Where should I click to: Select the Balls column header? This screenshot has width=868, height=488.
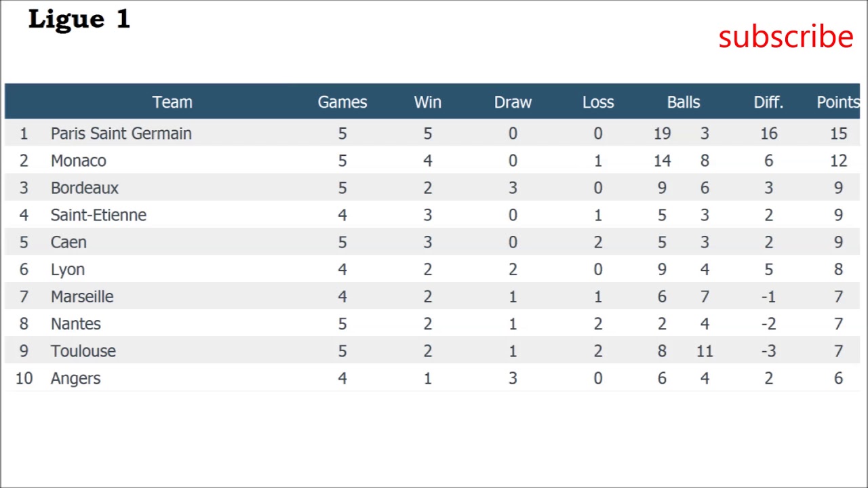pos(683,102)
